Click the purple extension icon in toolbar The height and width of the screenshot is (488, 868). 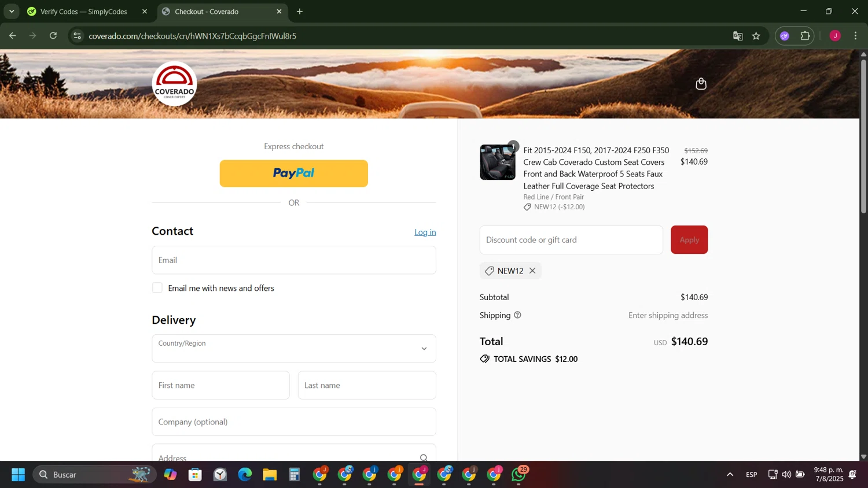pyautogui.click(x=785, y=36)
